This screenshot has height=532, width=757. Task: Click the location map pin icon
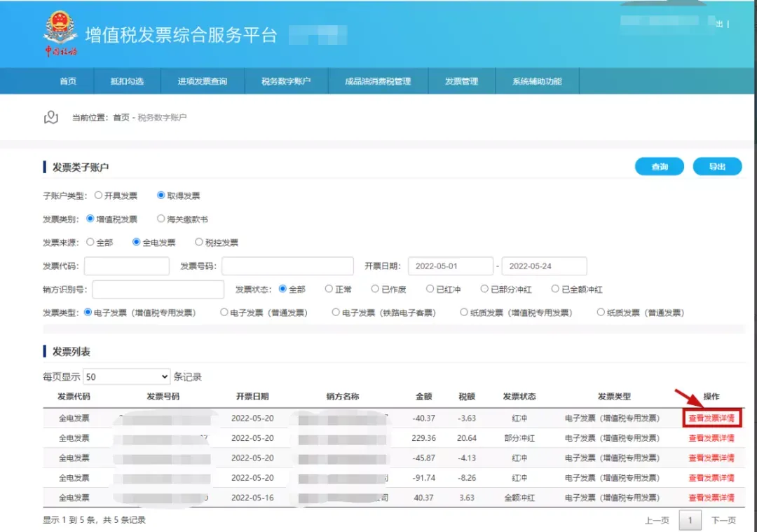tap(50, 118)
